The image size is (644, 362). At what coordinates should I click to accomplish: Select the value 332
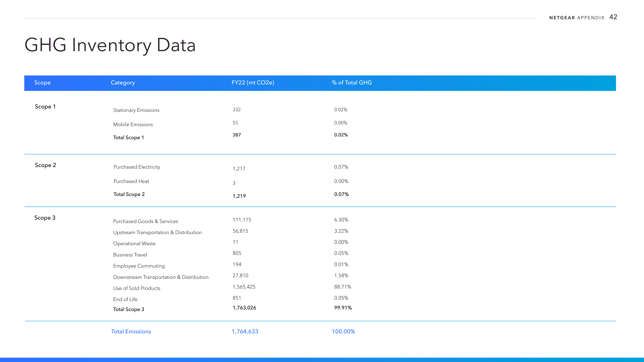(x=237, y=110)
